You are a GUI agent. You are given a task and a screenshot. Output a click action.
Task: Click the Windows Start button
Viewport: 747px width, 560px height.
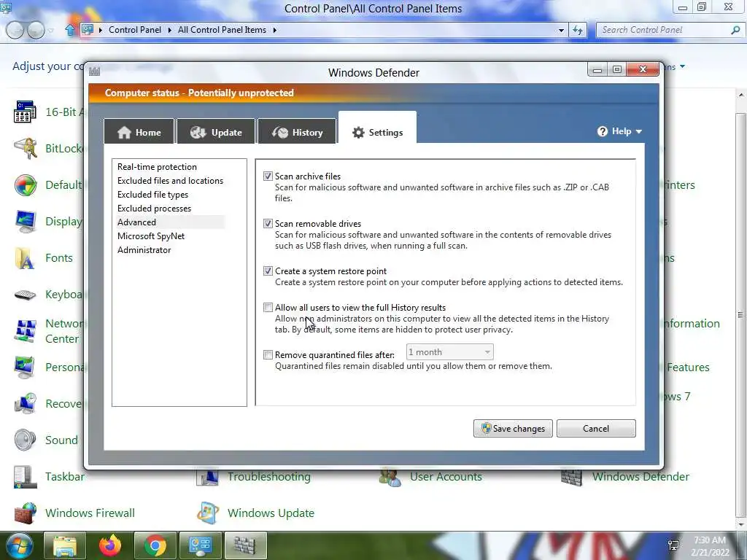(x=19, y=545)
